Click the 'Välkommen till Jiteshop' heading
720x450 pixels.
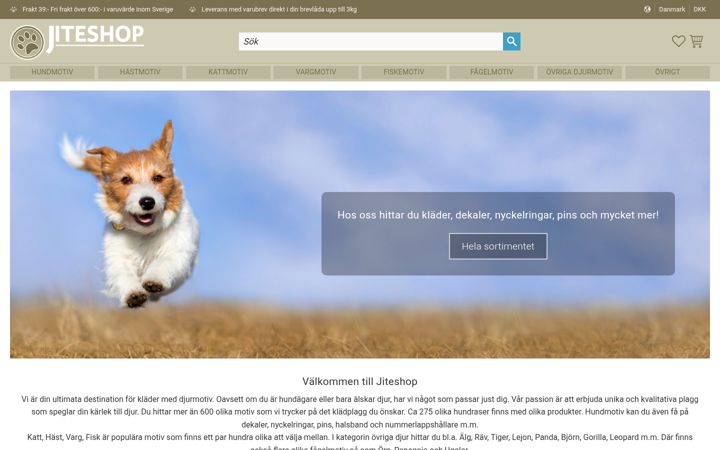[x=360, y=382]
